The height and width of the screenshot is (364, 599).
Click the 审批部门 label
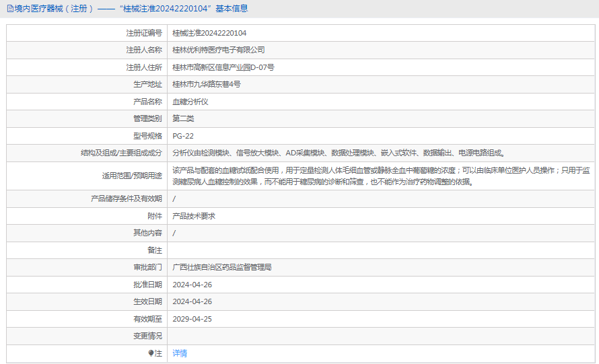[147, 267]
